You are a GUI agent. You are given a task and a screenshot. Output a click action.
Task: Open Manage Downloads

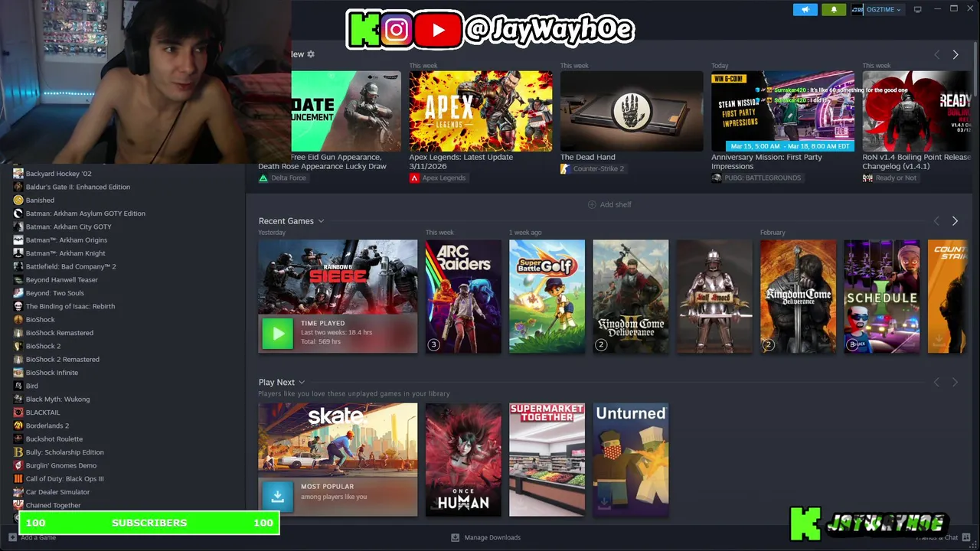click(x=486, y=537)
